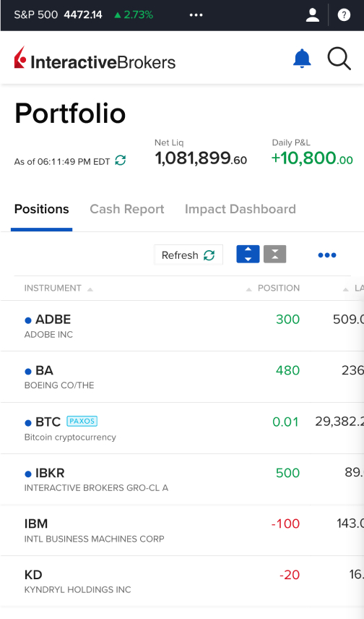The width and height of the screenshot is (364, 619).
Task: Switch to the Cash Report tab
Action: click(126, 209)
